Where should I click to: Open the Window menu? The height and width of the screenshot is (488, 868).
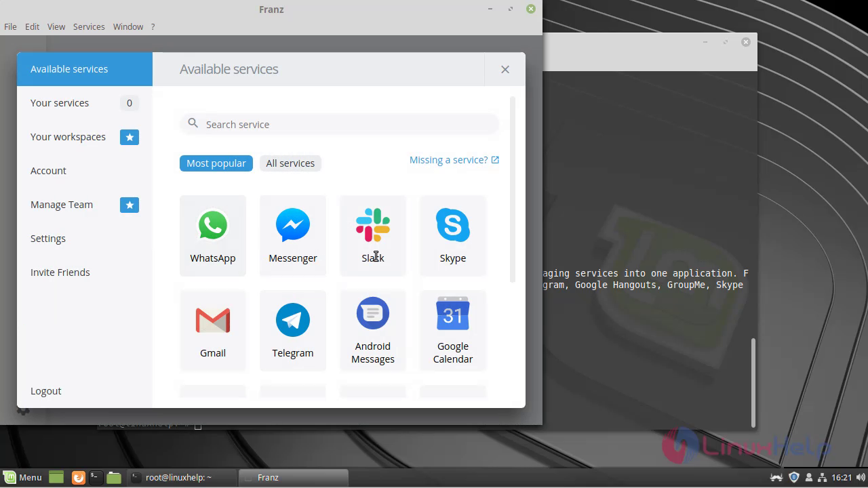pyautogui.click(x=128, y=26)
